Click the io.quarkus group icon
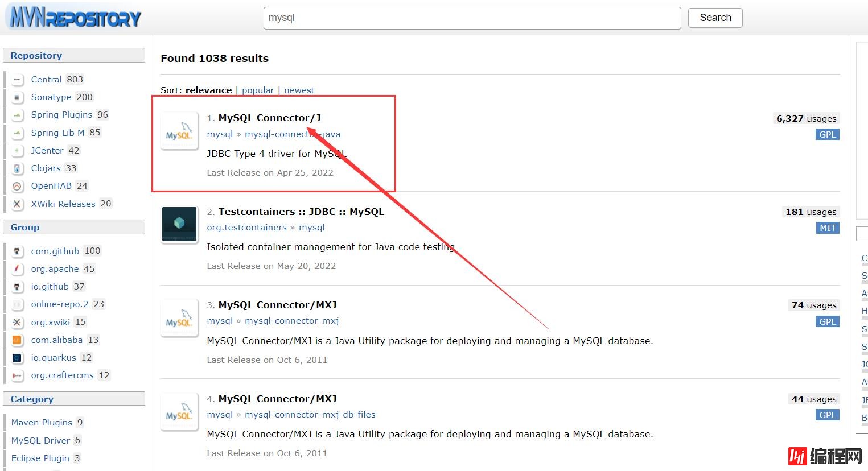Viewport: 868px width, 471px height. point(17,358)
